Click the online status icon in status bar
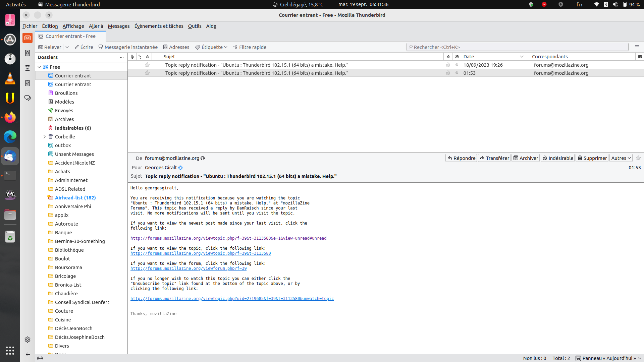 coord(40,358)
